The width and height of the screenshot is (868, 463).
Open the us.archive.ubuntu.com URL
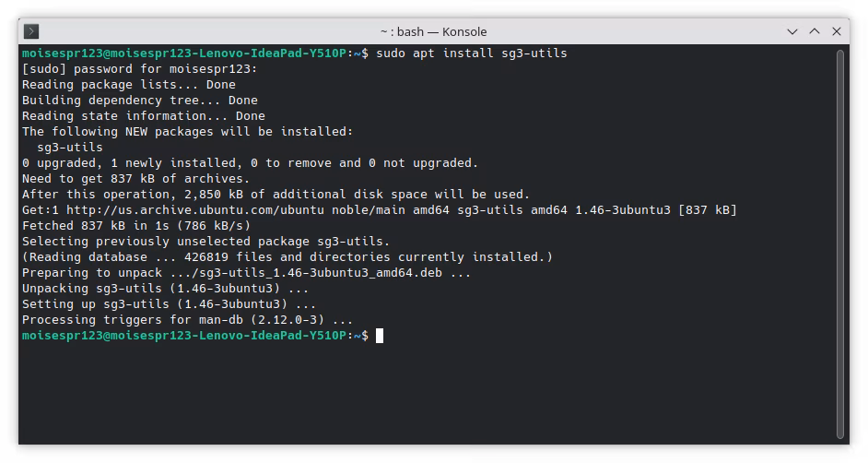tap(194, 210)
